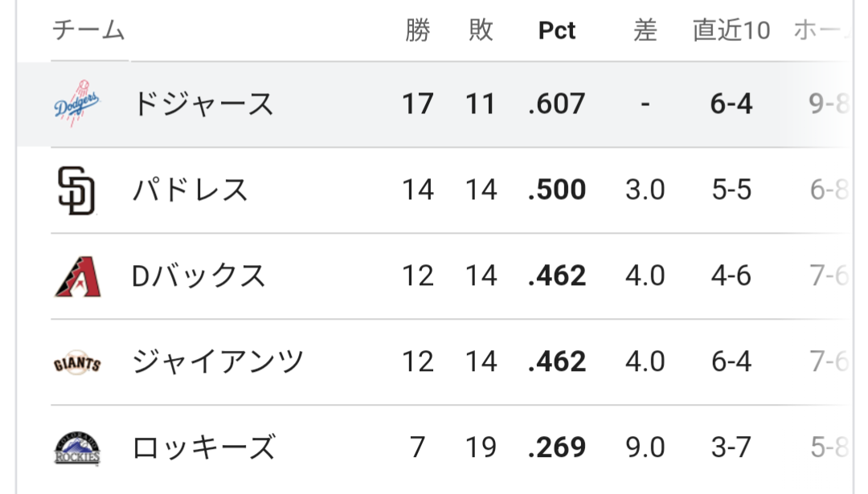Screen dimensions: 868x494
Task: Click the チーム column header
Action: tap(88, 31)
